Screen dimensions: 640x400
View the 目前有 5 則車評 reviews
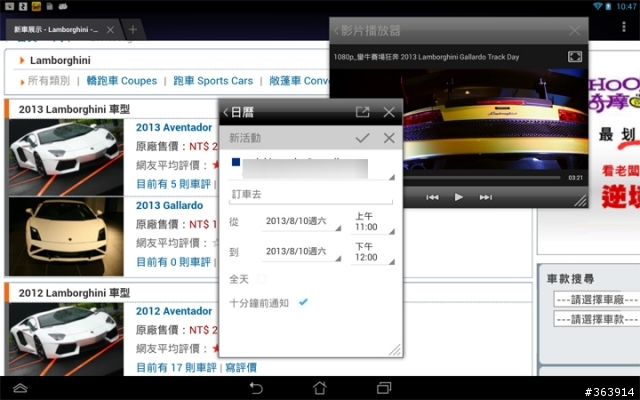coord(173,184)
